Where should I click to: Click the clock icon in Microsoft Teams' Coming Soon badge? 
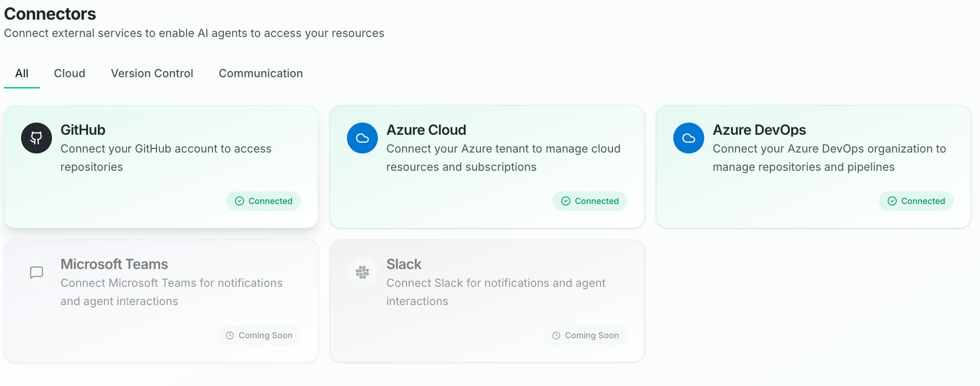229,335
